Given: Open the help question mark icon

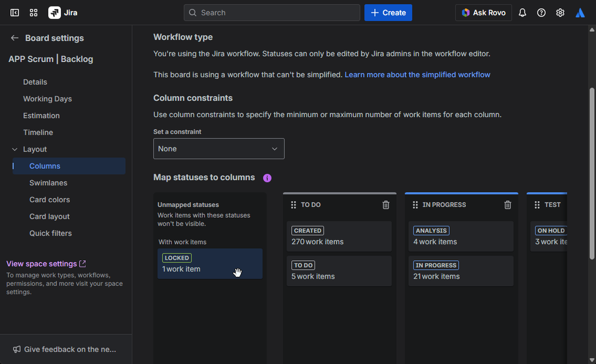Looking at the screenshot, I should [541, 13].
